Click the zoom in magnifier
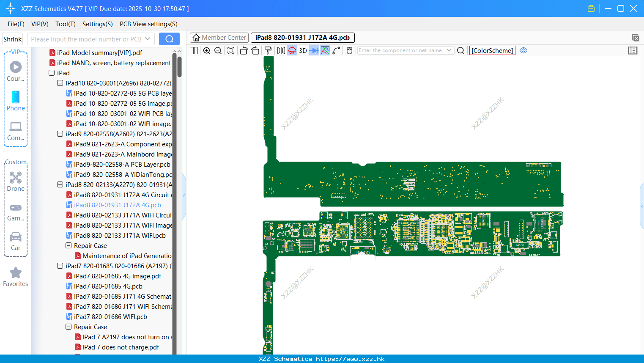 point(207,50)
